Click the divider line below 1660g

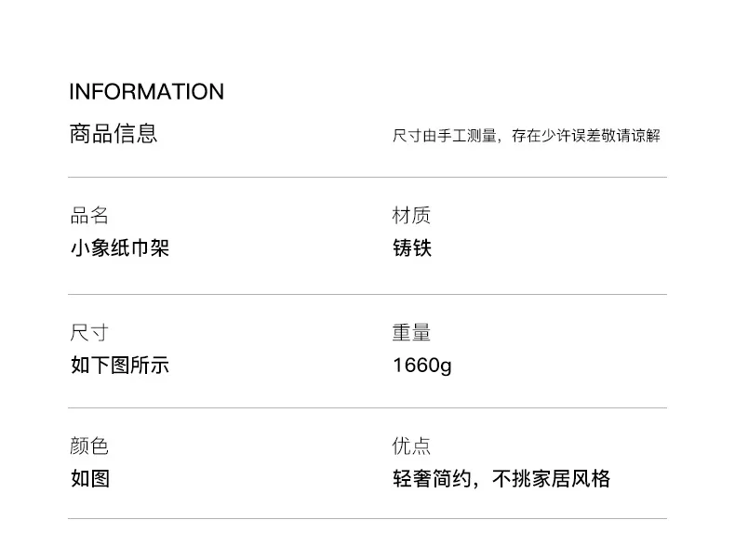pos(367,407)
